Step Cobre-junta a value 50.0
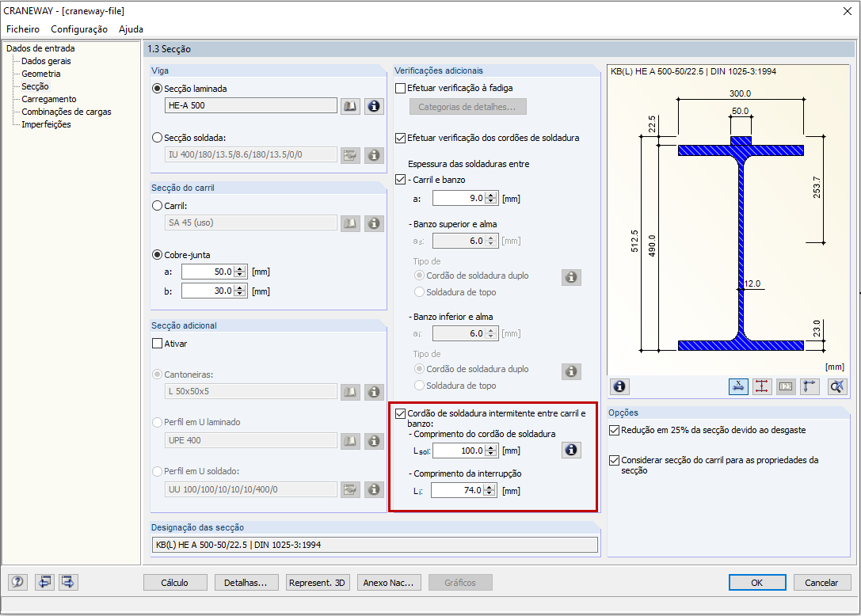This screenshot has height=616, width=861. pos(240,272)
